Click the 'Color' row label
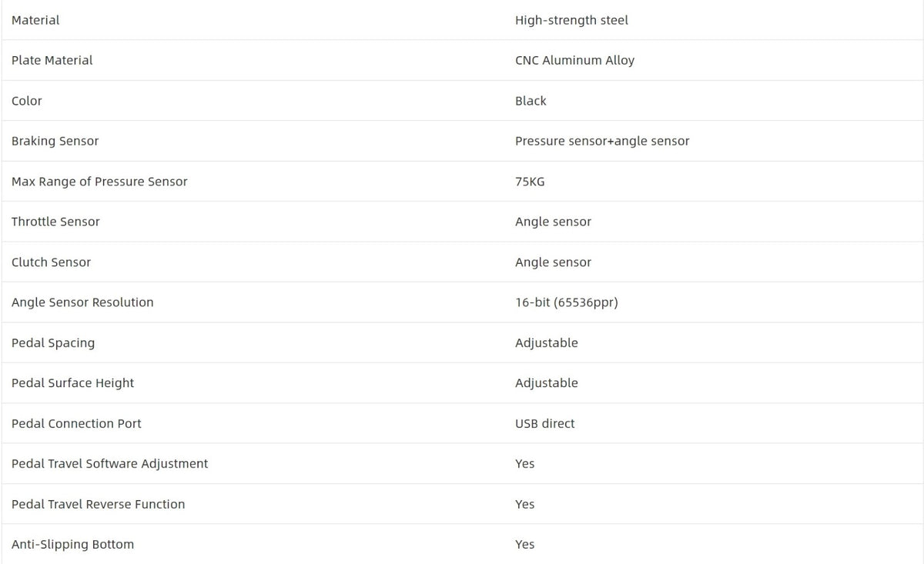The image size is (924, 564). click(27, 101)
